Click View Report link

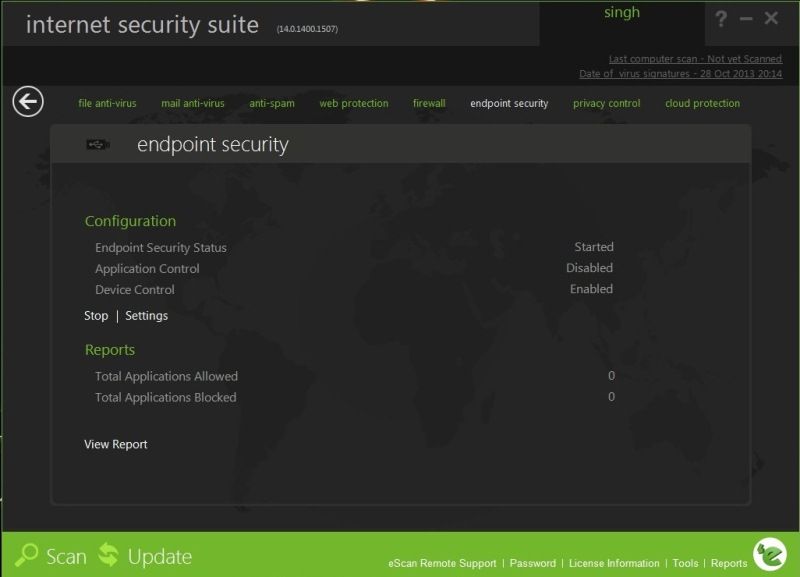click(x=116, y=444)
